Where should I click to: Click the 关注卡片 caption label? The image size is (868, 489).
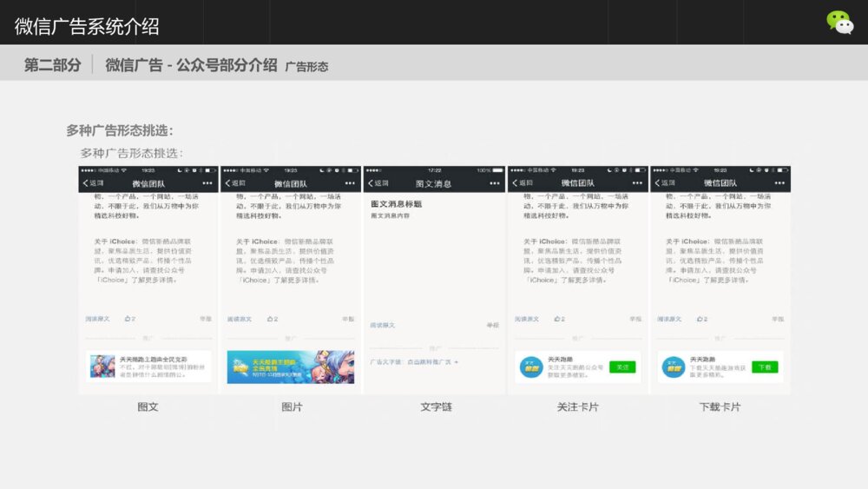[x=578, y=407]
